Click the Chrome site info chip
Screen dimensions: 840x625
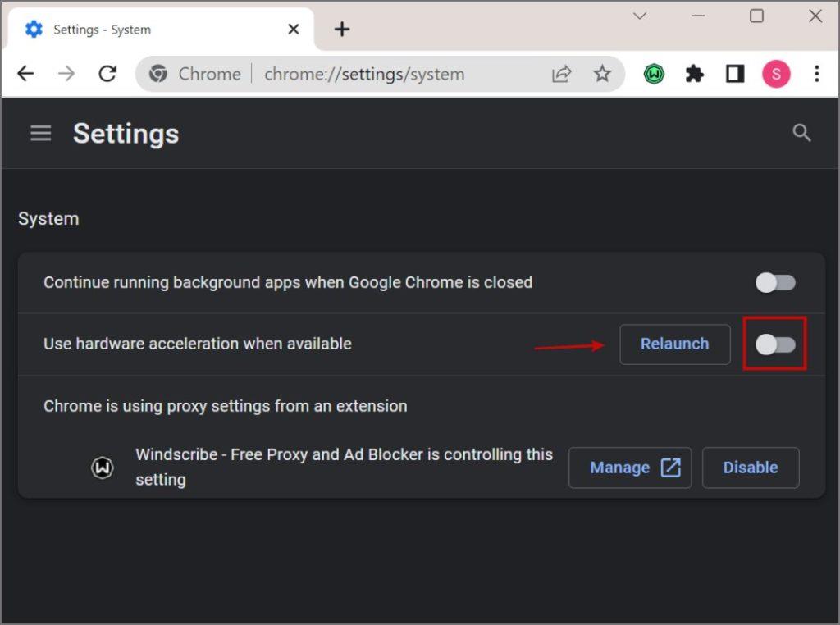coord(195,74)
